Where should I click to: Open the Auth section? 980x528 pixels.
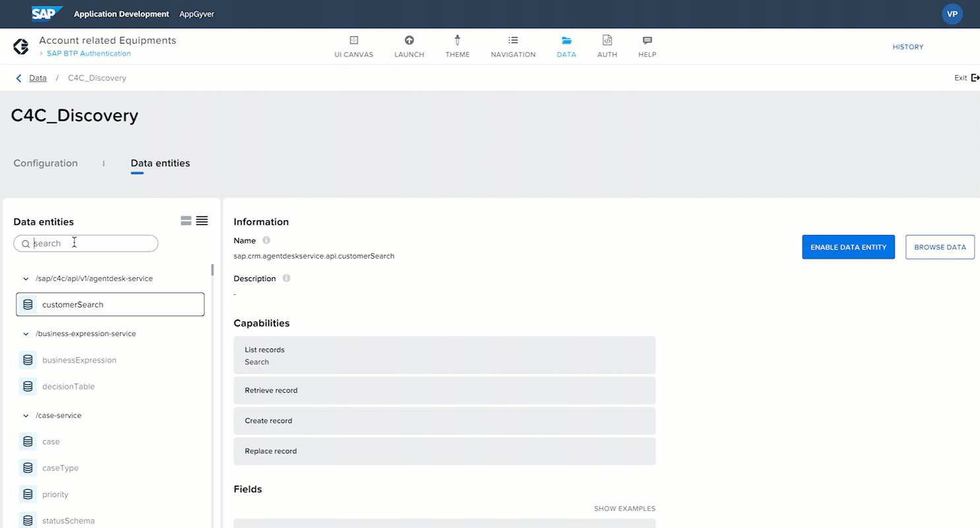pos(607,47)
